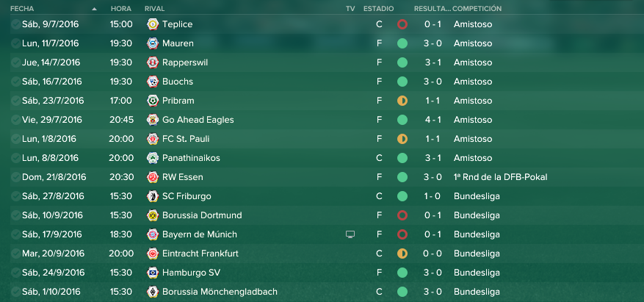
Task: Click the Borussia Dortmund club crest
Action: pos(153,215)
